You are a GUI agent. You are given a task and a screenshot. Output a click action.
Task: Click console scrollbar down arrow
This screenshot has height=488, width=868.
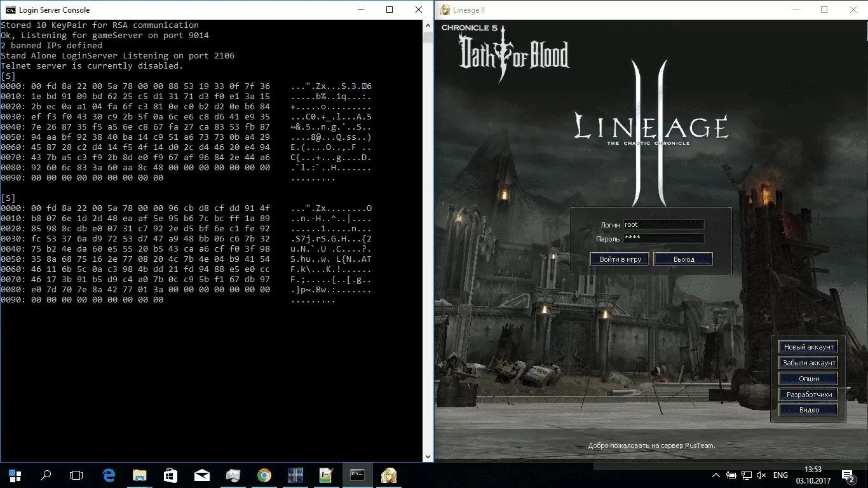[x=429, y=456]
